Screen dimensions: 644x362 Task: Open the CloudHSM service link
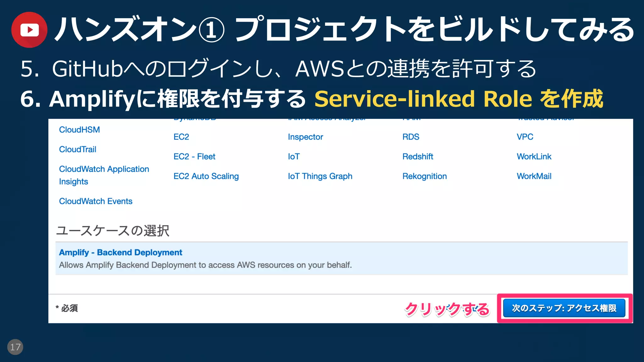point(79,130)
